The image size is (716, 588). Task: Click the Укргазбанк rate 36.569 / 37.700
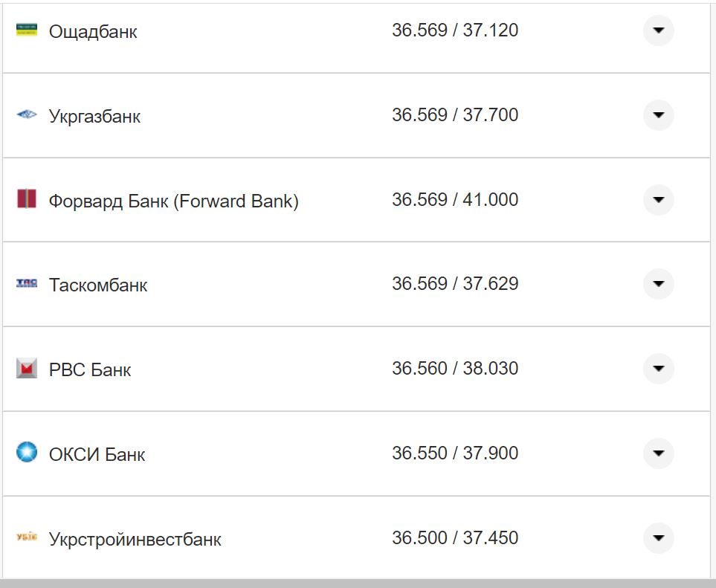tap(455, 115)
